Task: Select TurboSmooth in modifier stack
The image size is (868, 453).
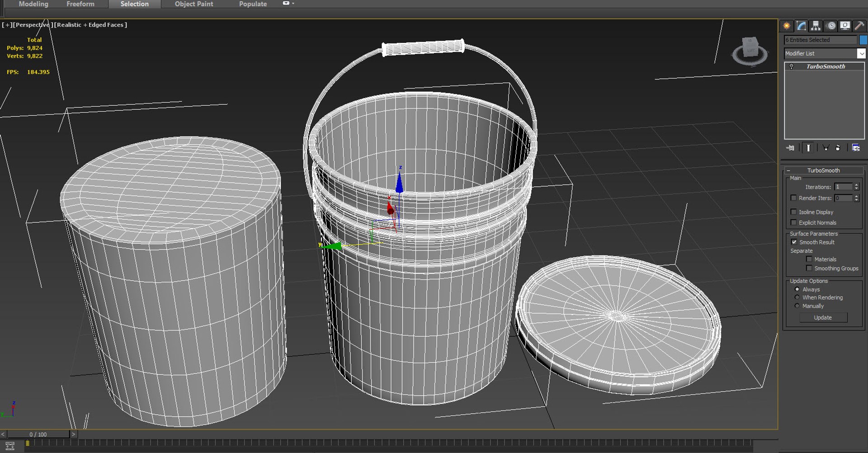Action: [x=825, y=66]
